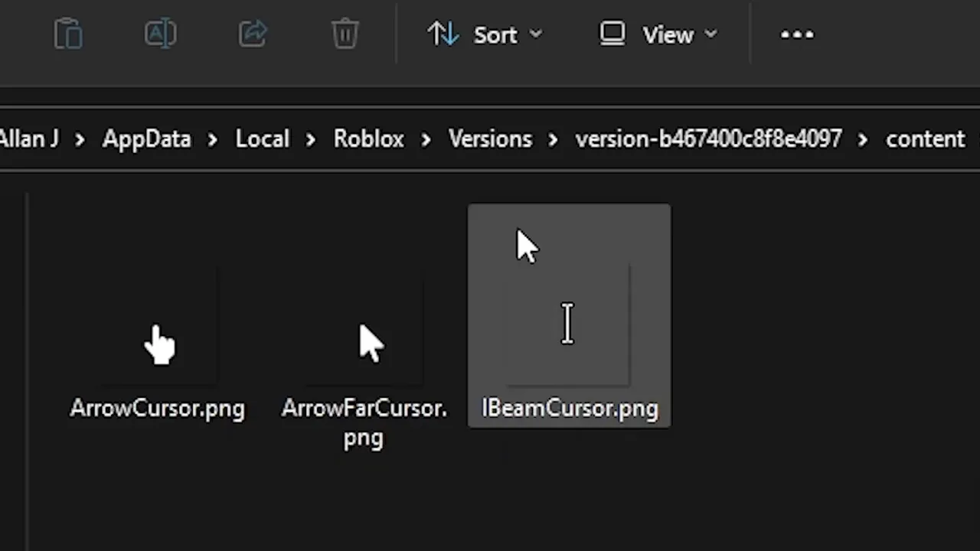Viewport: 980px width, 551px height.
Task: Go to Local in the address path
Action: point(263,139)
